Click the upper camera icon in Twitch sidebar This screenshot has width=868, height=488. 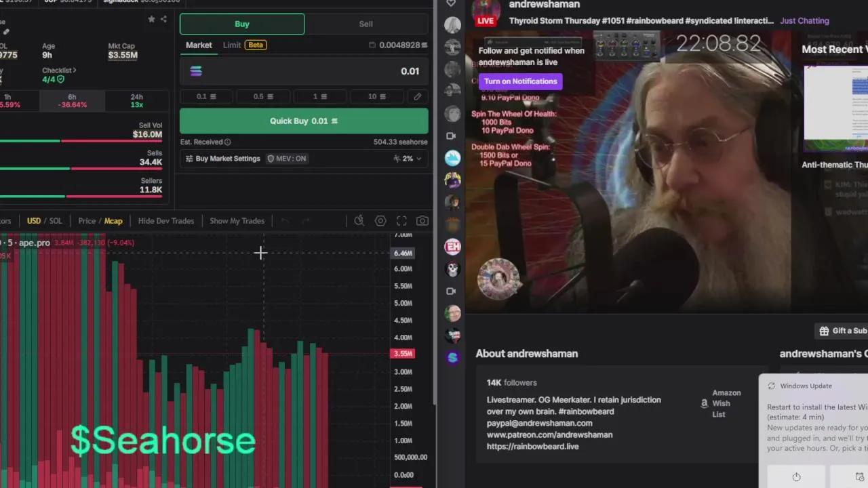[452, 136]
